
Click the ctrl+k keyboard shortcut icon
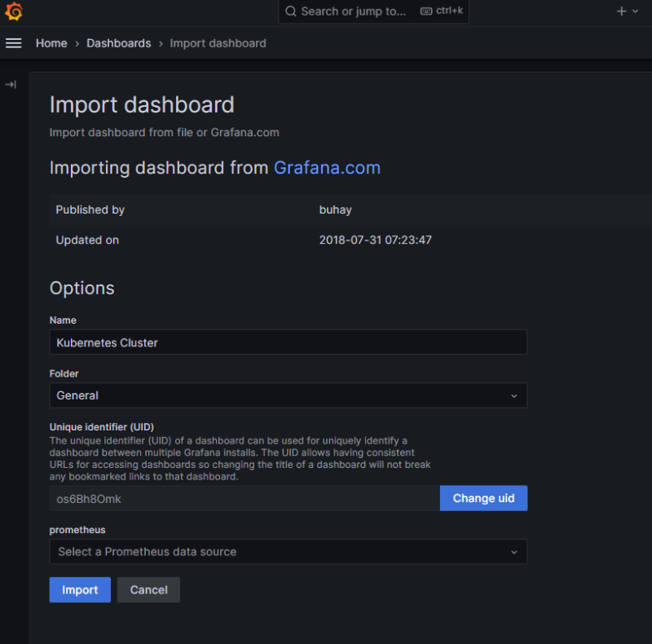click(x=426, y=11)
